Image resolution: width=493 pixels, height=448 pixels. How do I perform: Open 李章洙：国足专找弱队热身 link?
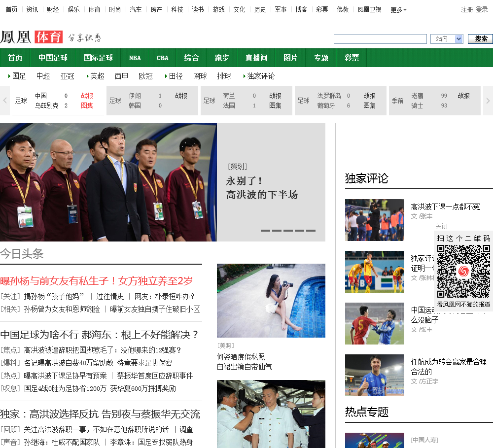(151, 443)
